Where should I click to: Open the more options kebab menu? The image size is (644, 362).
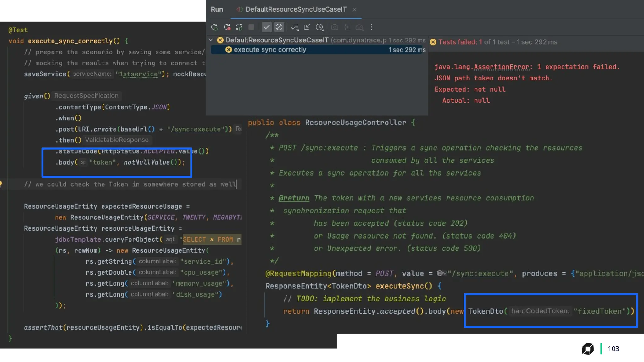tap(371, 27)
